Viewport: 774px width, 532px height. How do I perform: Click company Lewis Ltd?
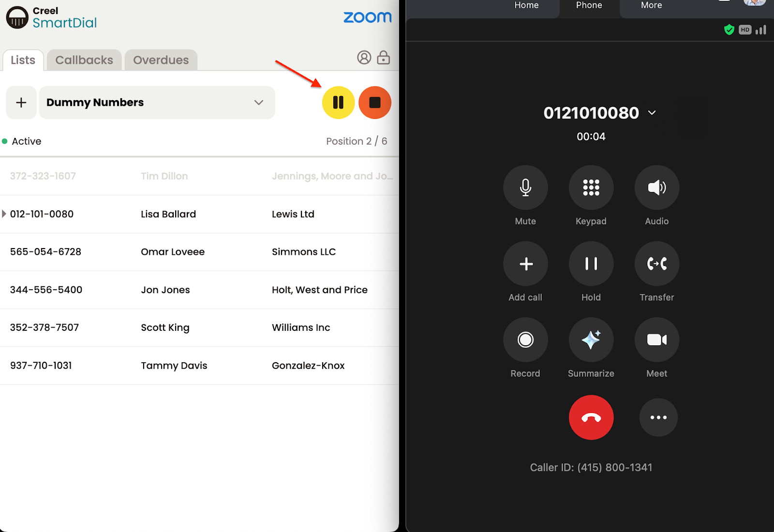coord(293,214)
